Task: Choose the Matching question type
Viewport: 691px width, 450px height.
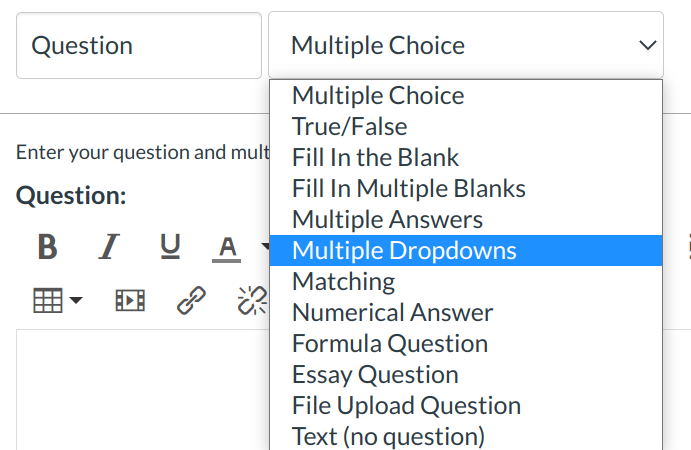Action: (x=344, y=281)
